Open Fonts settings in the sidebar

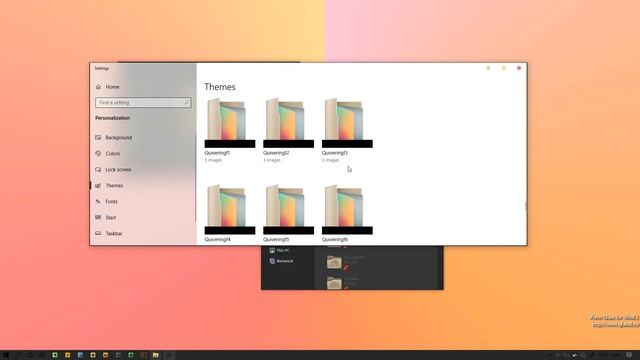point(106,201)
